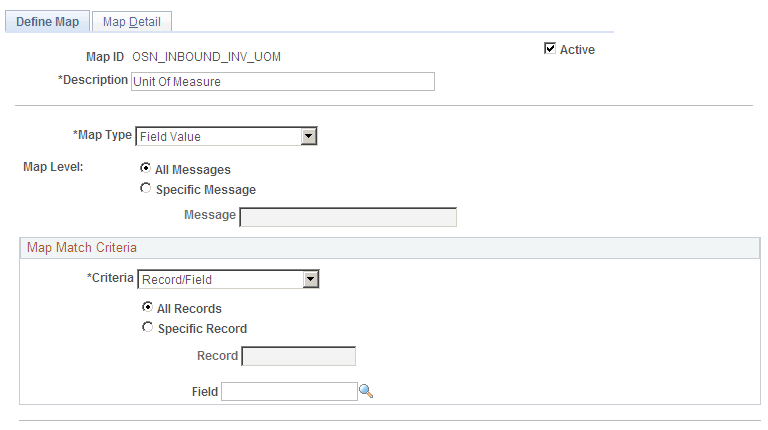Select the All Records radio button
The width and height of the screenshot is (768, 430).
[x=148, y=308]
